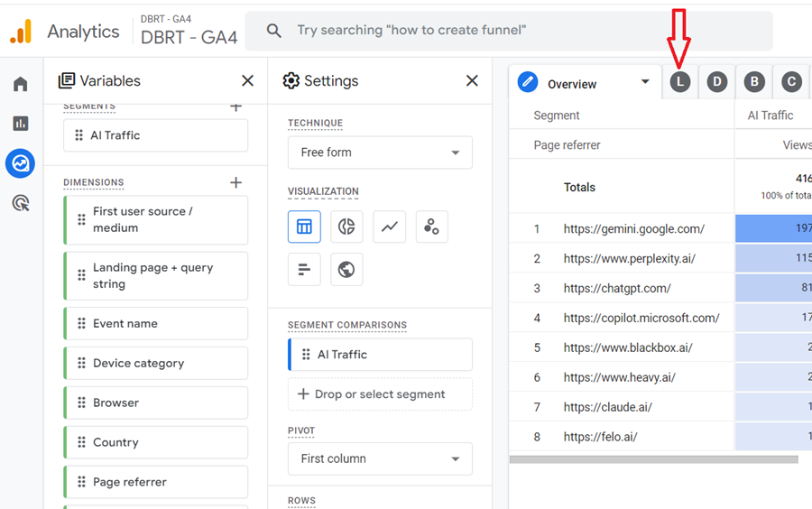This screenshot has width=812, height=509.
Task: Open the DBRT - GA4 property selector
Action: [189, 31]
